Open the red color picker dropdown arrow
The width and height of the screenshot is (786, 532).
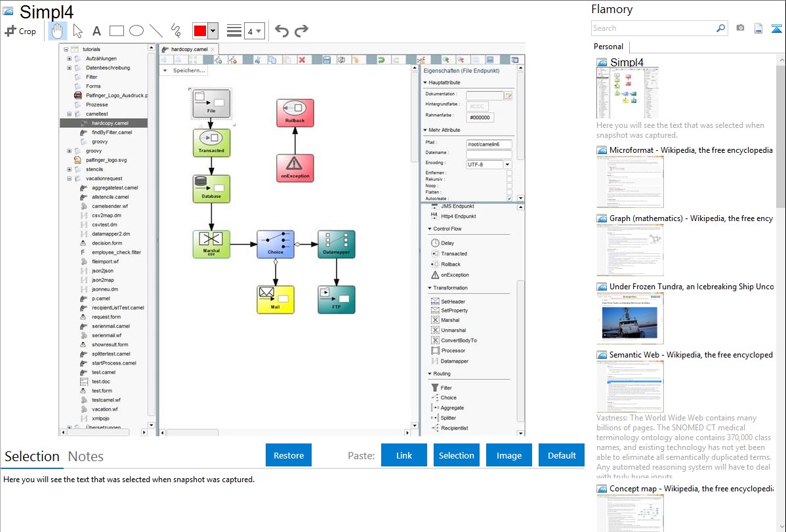[213, 31]
